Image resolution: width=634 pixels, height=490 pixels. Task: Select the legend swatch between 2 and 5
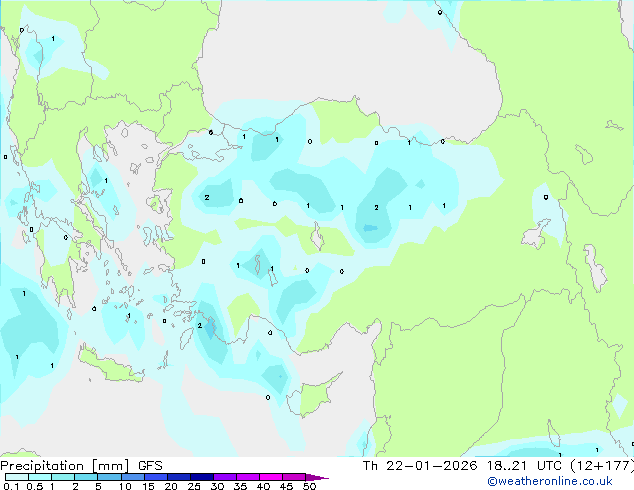pos(86,477)
